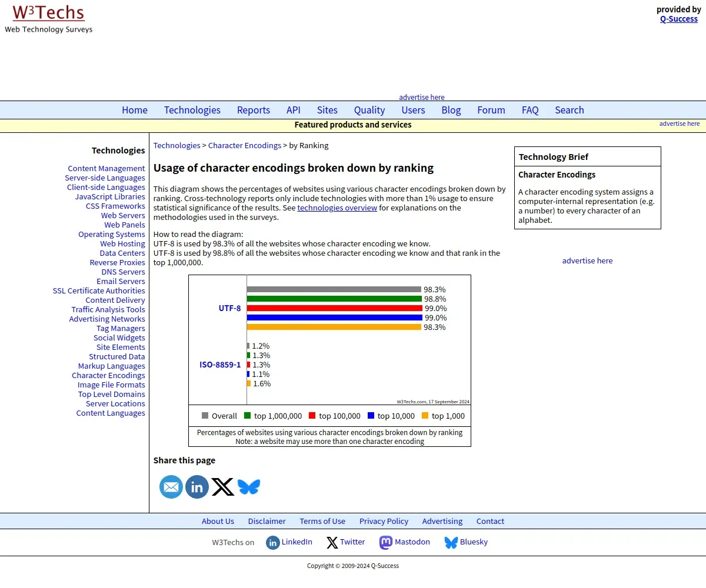The image size is (706, 588).
Task: Open Character Encodings breadcrumb link
Action: pos(245,145)
